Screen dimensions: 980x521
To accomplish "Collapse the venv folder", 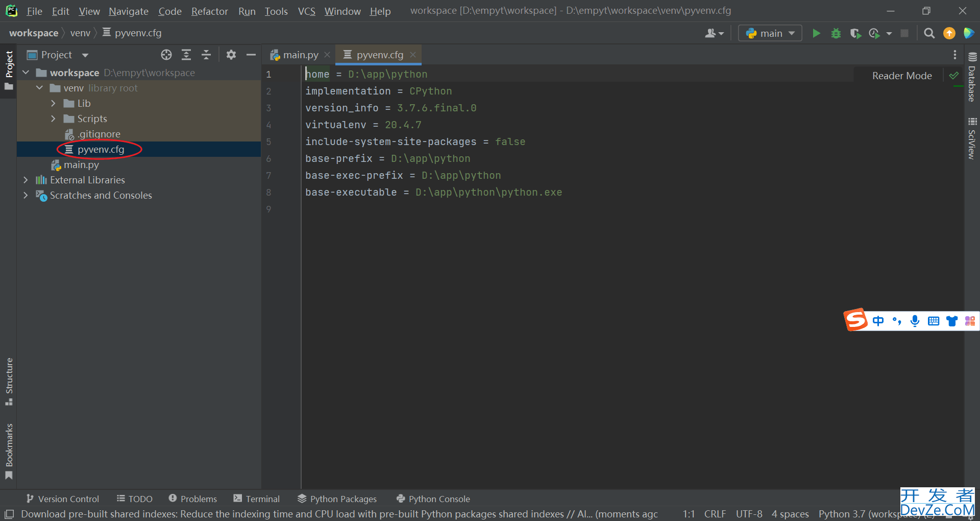I will [x=40, y=88].
